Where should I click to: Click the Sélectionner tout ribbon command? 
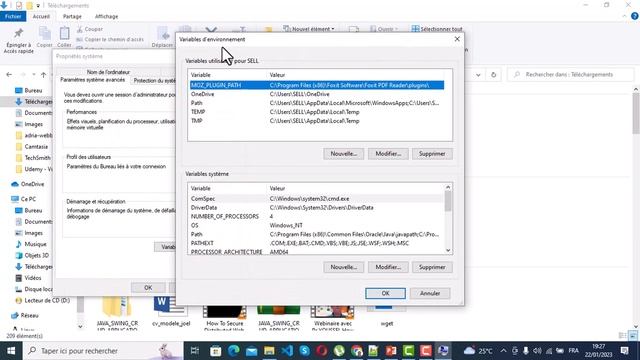437,29
